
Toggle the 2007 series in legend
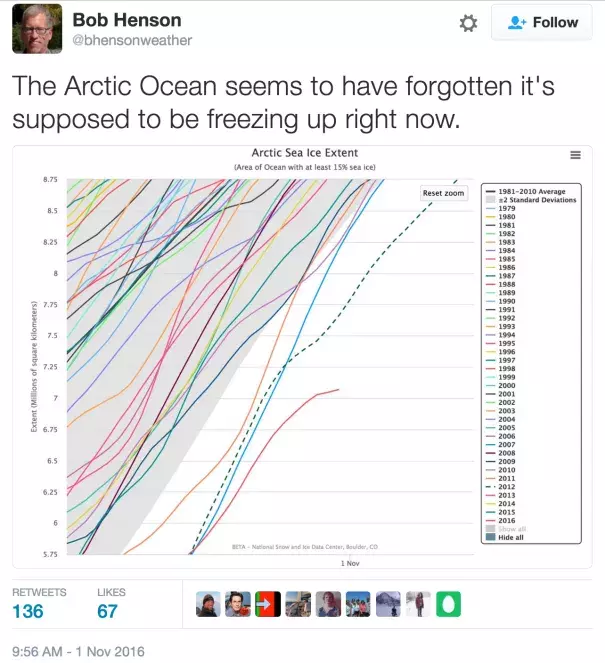click(500, 444)
